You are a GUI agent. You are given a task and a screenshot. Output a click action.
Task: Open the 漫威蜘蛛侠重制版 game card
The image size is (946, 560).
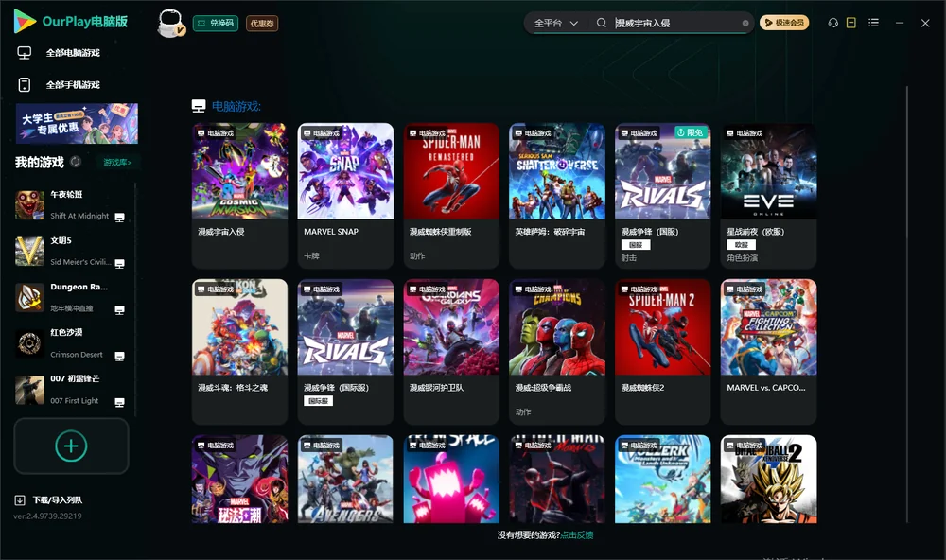pos(451,196)
